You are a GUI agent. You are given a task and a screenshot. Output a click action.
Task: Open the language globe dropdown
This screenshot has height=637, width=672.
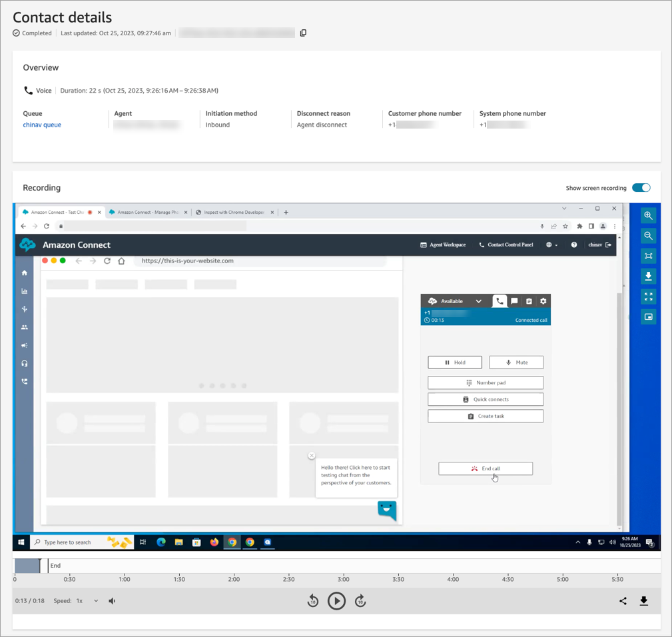tap(551, 245)
